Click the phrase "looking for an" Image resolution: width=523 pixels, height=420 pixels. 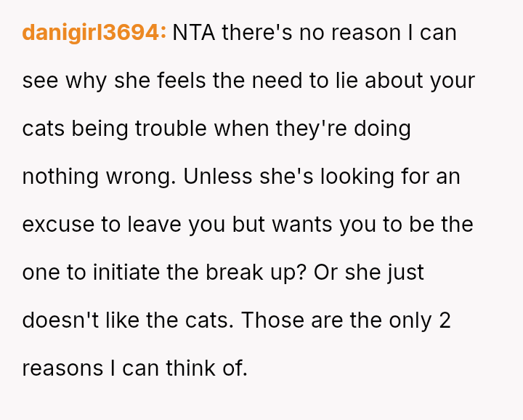point(390,177)
